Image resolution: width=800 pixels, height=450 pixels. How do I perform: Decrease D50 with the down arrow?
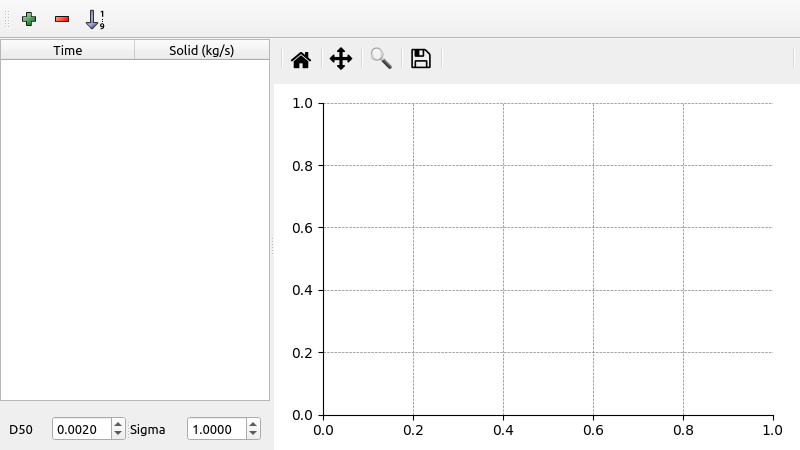(x=118, y=434)
